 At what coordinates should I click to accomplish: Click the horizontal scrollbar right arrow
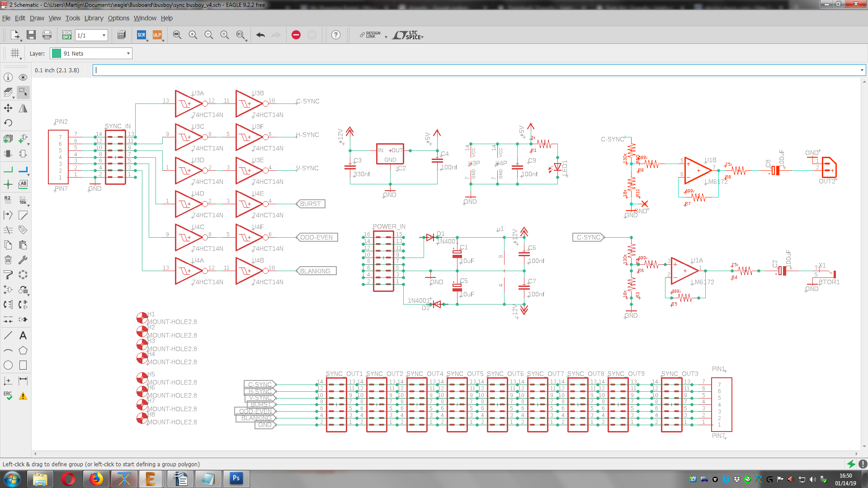[x=856, y=454]
